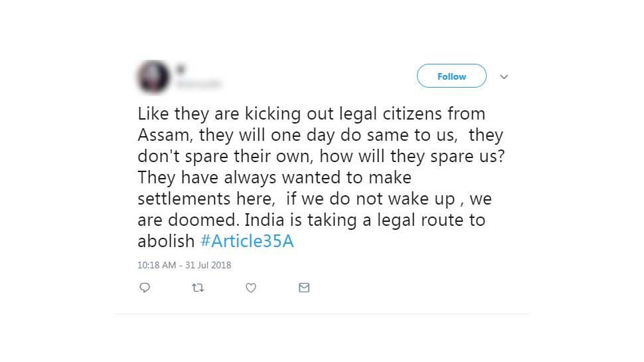Image resolution: width=644 pixels, height=362 pixels.
Task: Send tweet via the envelope message icon
Action: [304, 288]
